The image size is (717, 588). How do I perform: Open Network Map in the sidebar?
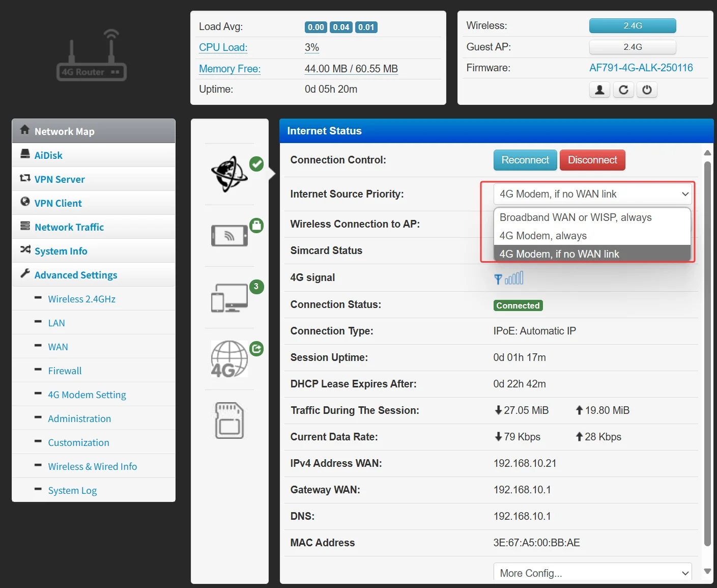coord(94,131)
